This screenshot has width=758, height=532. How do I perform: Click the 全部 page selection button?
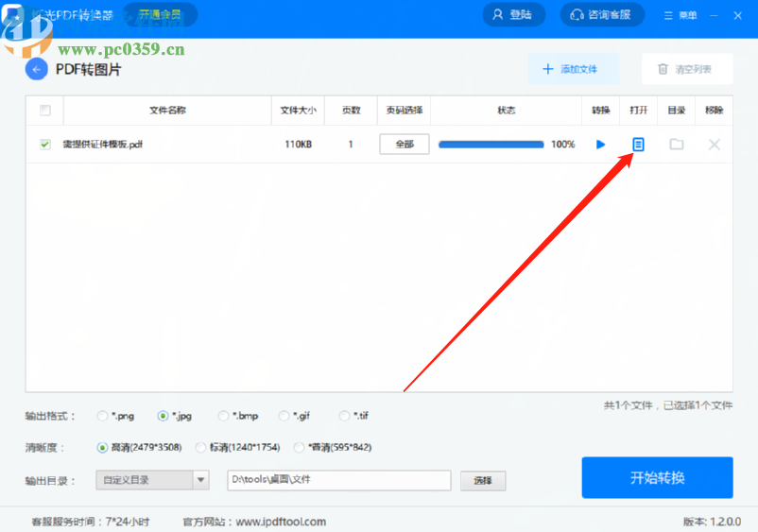tap(405, 144)
